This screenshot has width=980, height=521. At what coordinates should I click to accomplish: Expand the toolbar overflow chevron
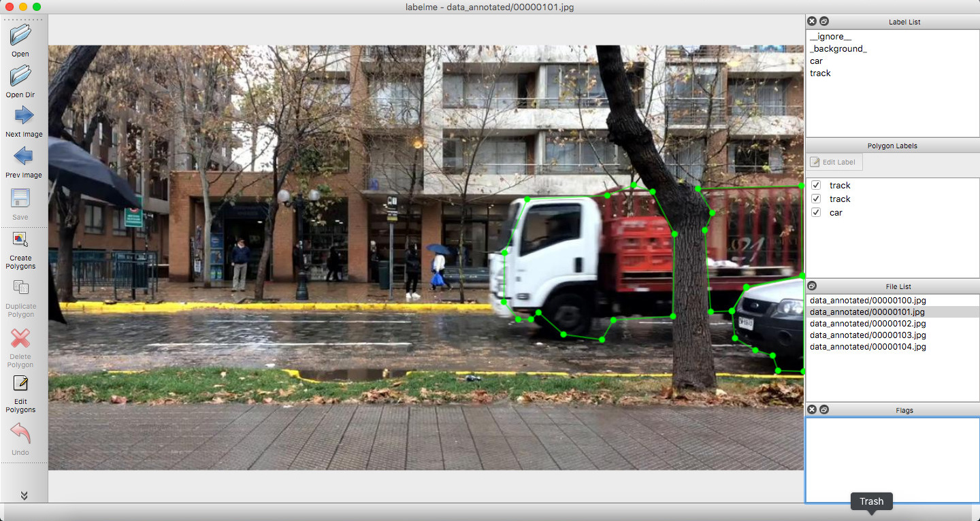click(24, 495)
